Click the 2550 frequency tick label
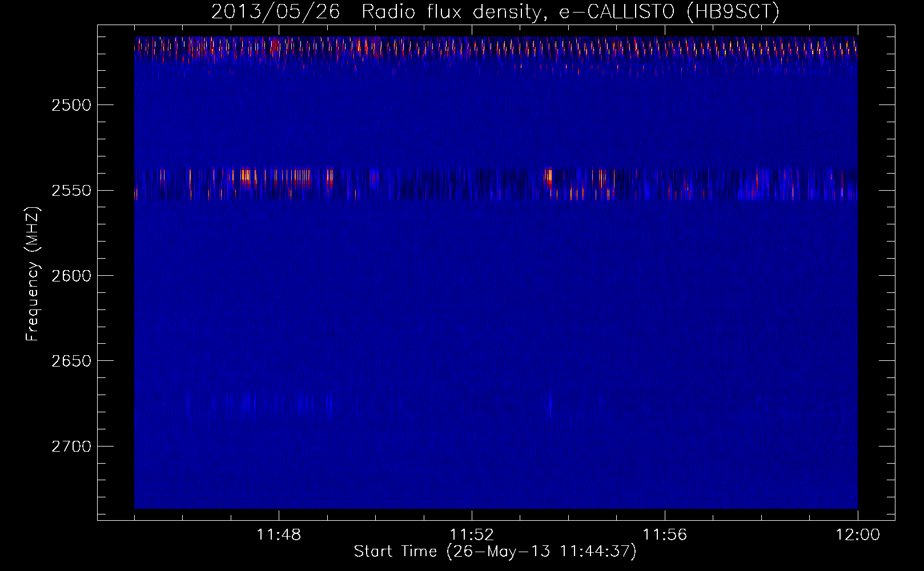 [x=71, y=190]
